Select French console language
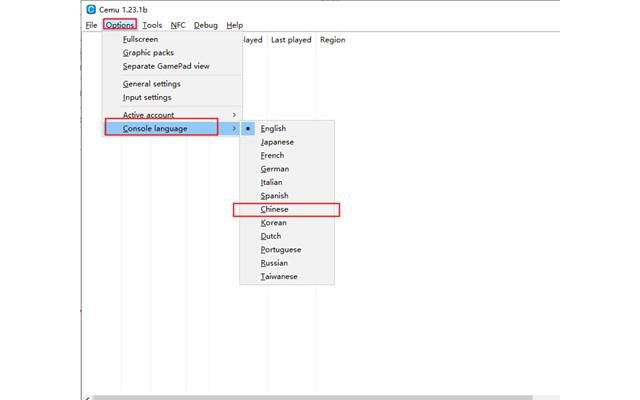This screenshot has height=400, width=640. click(x=287, y=156)
